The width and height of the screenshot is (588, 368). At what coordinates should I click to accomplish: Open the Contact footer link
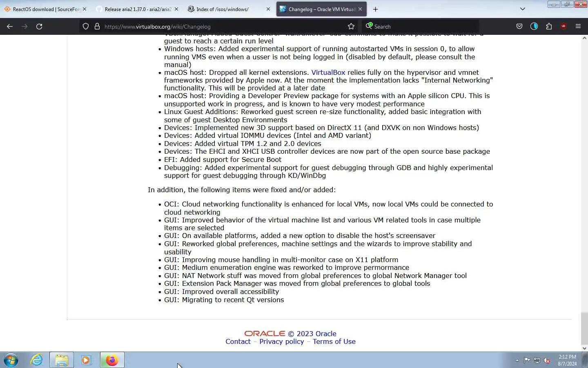[x=238, y=341]
